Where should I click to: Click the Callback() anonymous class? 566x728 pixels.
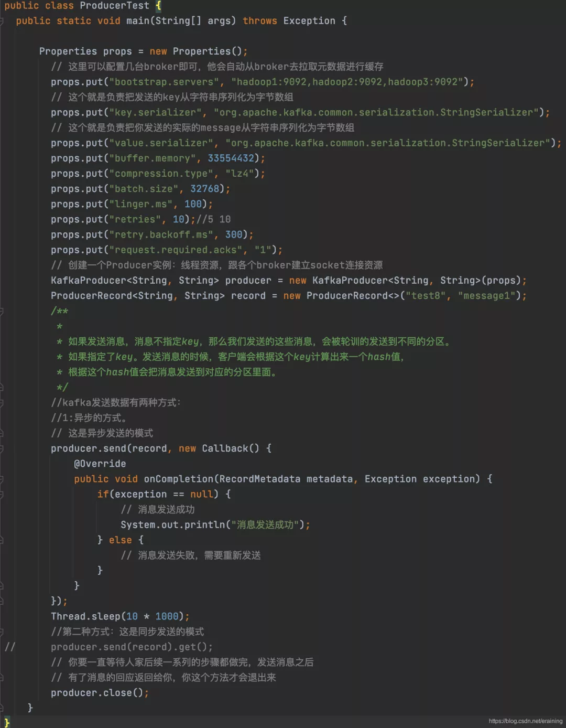[231, 448]
